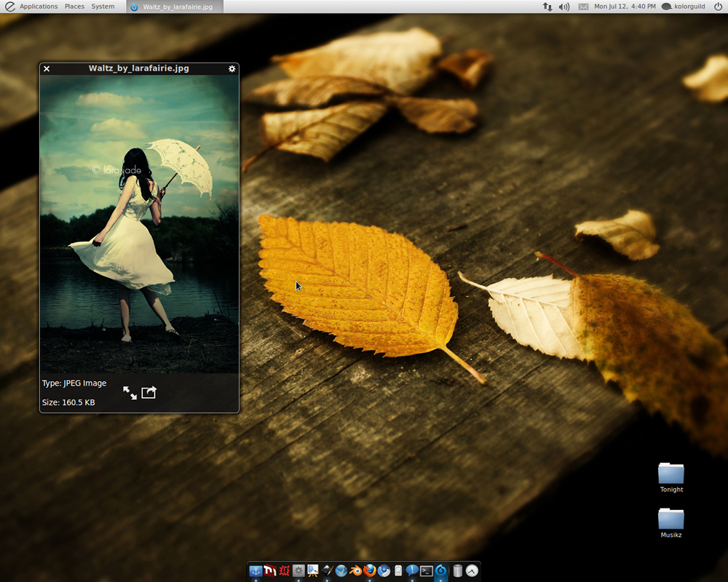
Task: Open the mail envelope indicator
Action: click(x=583, y=7)
